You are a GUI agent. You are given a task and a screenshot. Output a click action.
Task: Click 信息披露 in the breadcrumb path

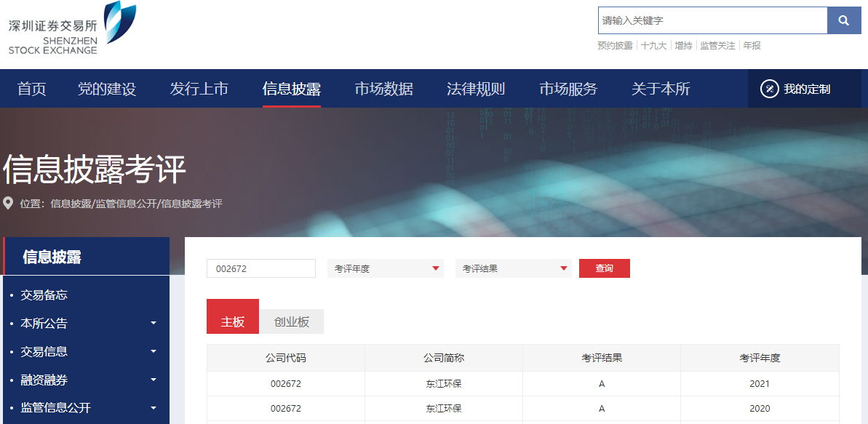pos(71,204)
